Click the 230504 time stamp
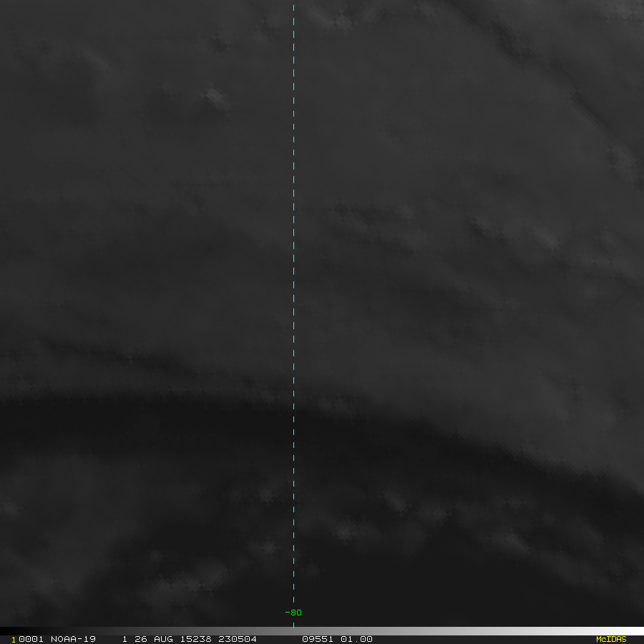644x644 pixels. click(x=238, y=639)
